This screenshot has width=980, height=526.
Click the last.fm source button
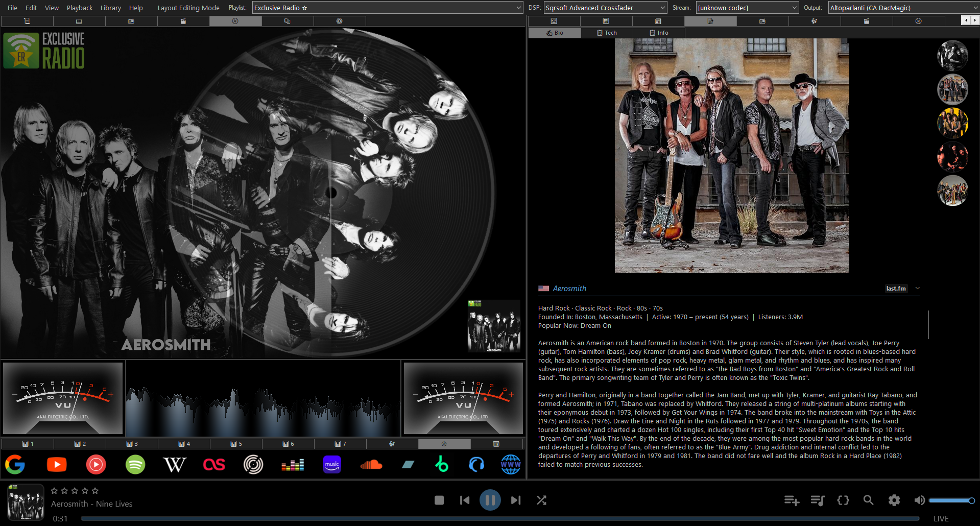click(x=896, y=289)
